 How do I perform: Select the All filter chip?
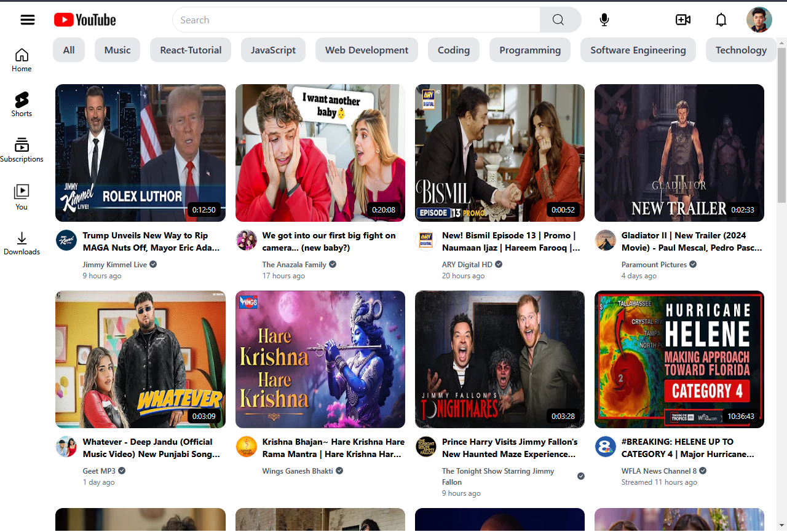pyautogui.click(x=69, y=50)
